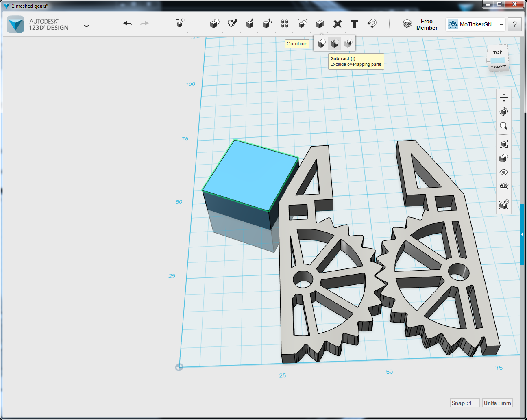Redo the last undone action
527x420 pixels.
144,24
